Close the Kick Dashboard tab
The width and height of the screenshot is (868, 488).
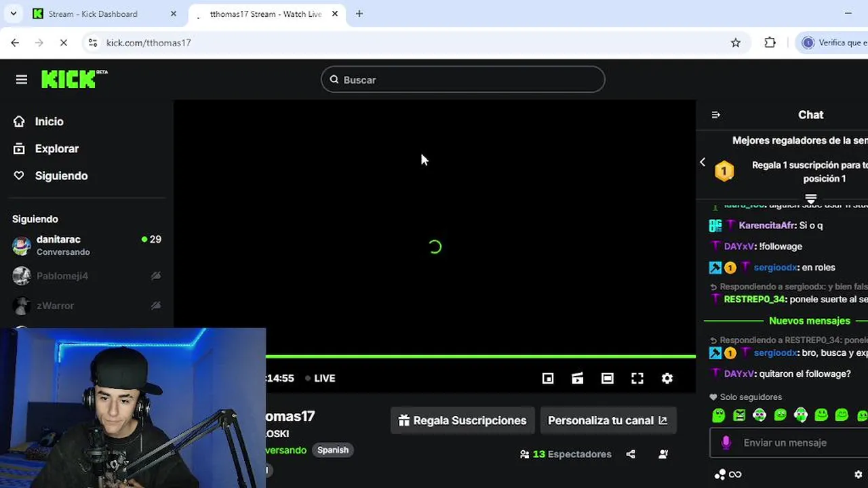coord(174,14)
